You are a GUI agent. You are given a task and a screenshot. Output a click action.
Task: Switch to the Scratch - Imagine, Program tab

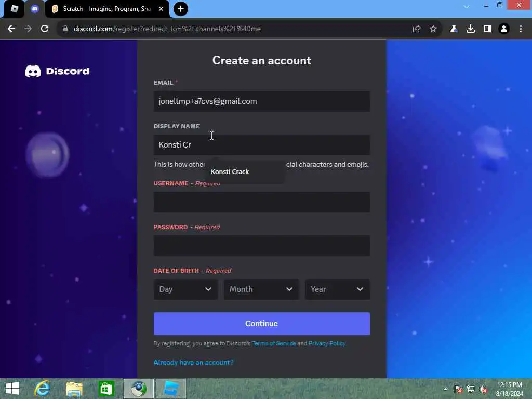(107, 9)
